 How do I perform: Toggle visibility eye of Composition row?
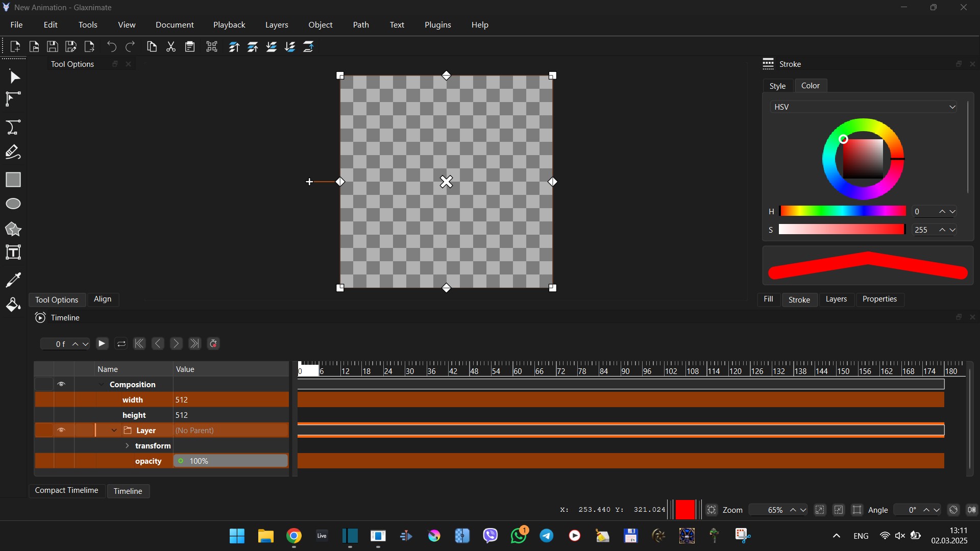click(61, 384)
